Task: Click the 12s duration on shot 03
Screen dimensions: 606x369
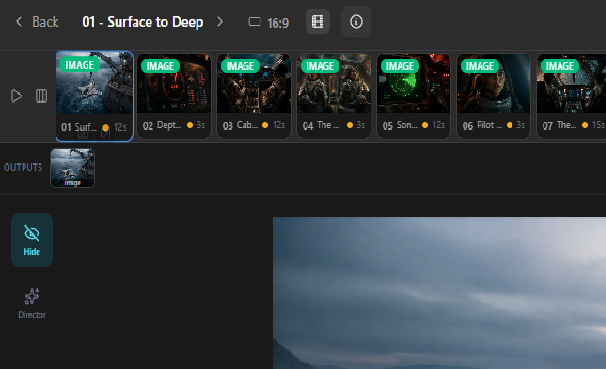Action: 279,125
